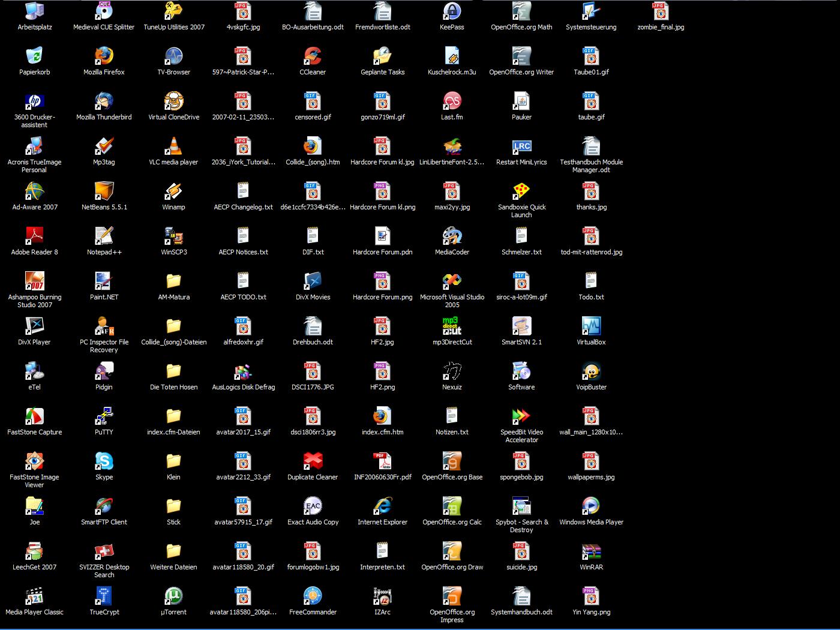
Task: Select INF20060630Fr.pdf document
Action: coord(383,461)
